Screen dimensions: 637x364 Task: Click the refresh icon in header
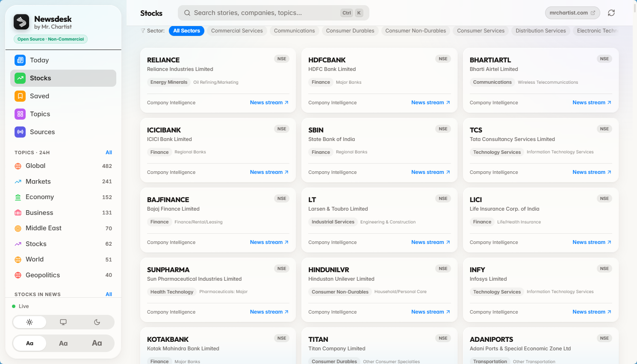pos(611,13)
